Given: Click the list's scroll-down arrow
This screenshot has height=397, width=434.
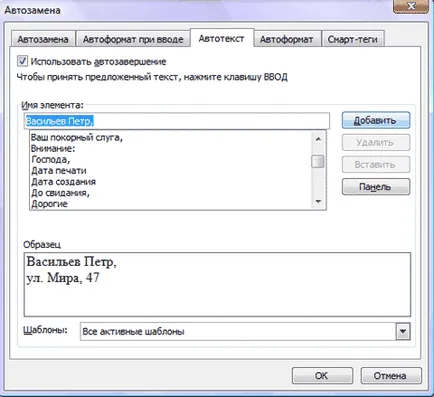Looking at the screenshot, I should (x=318, y=202).
